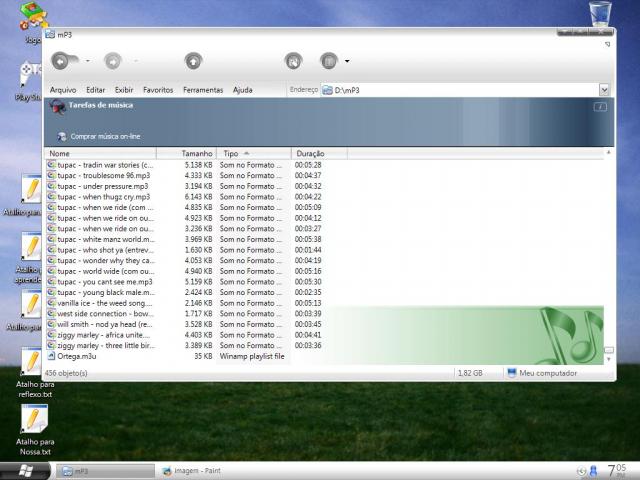The width and height of the screenshot is (640, 480).
Task: Click Meu computador in the status bar
Action: coord(542,373)
